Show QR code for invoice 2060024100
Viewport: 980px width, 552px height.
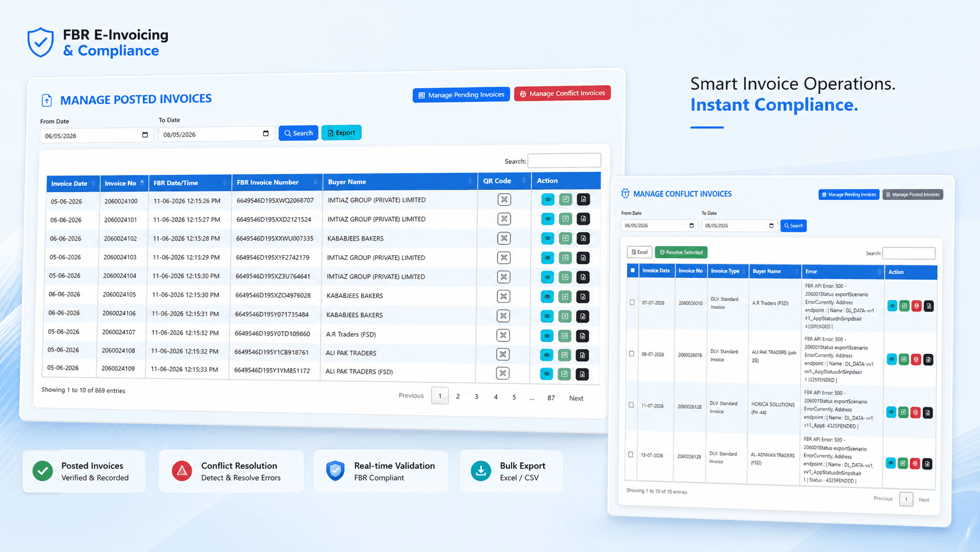point(504,199)
